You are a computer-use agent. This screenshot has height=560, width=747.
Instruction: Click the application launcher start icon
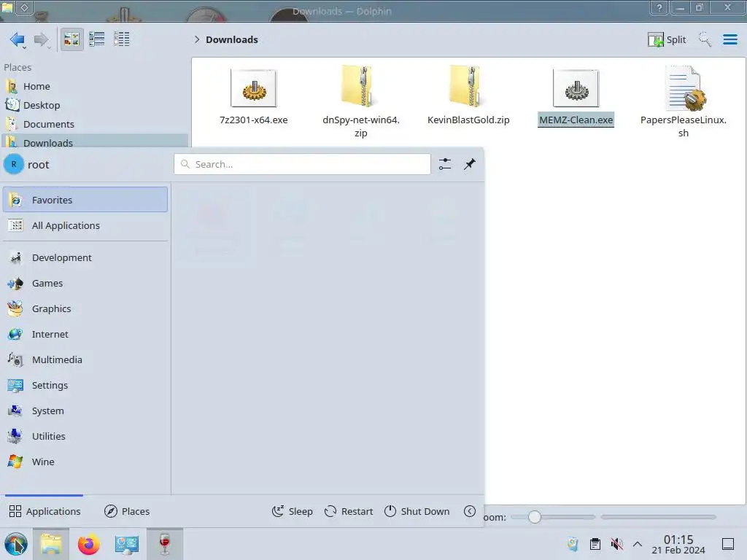pyautogui.click(x=16, y=544)
